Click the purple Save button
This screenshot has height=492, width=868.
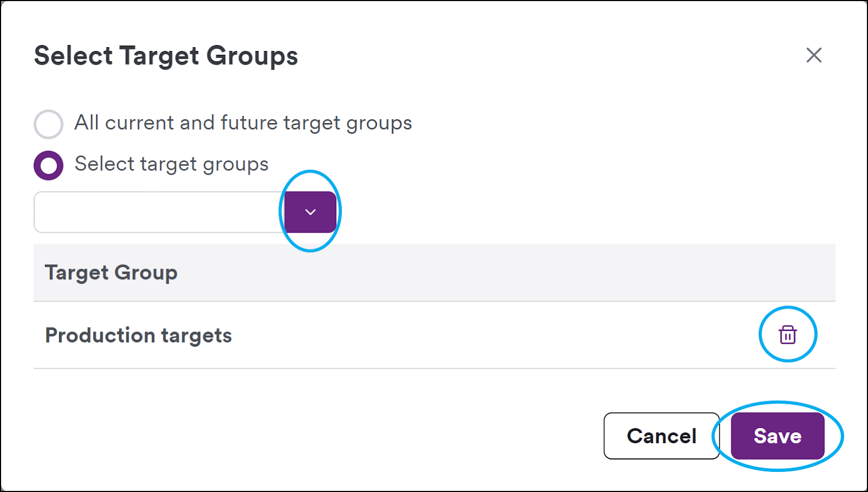pos(777,436)
